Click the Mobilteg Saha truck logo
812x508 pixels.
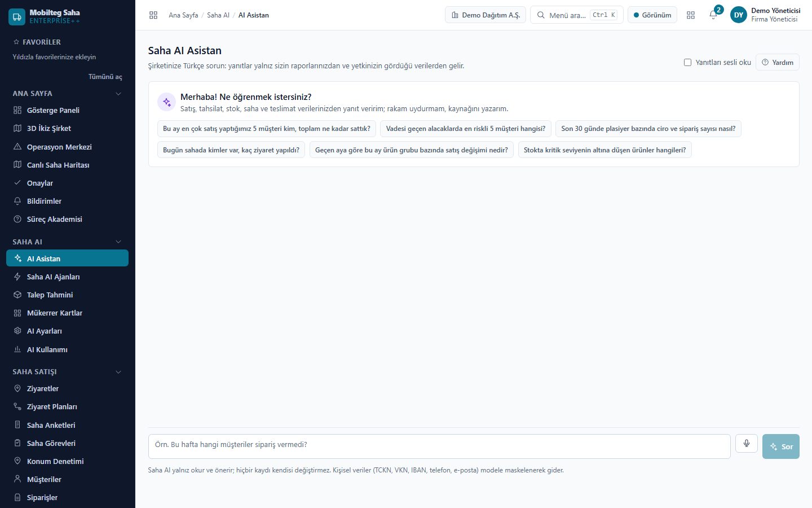coord(17,16)
